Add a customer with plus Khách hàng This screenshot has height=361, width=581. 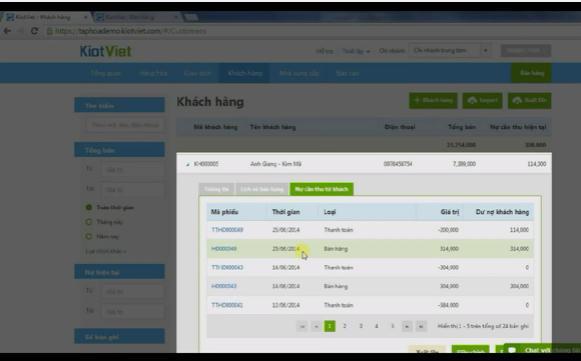[433, 100]
